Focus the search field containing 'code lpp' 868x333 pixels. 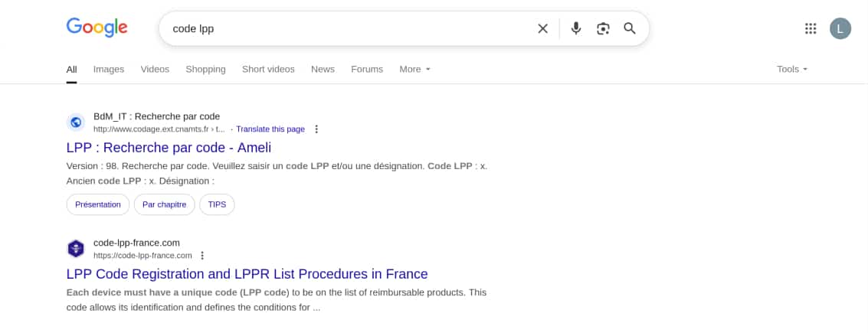click(349, 28)
